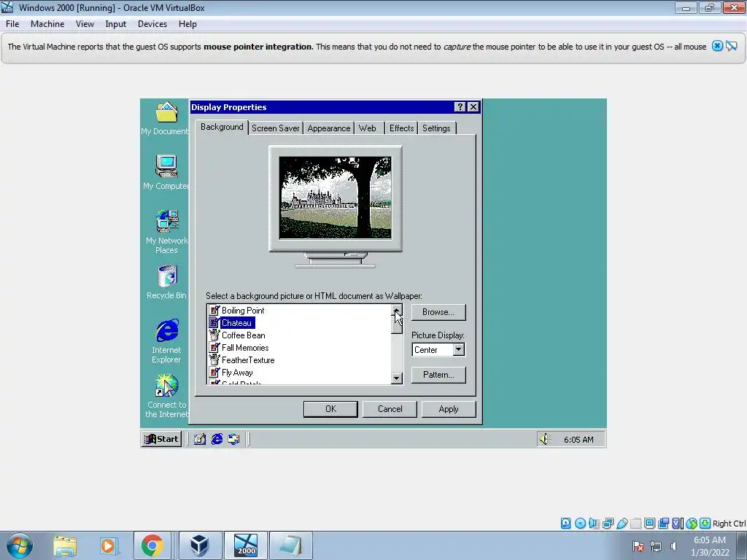Confirm with the OK button
The width and height of the screenshot is (747, 560).
click(x=330, y=409)
